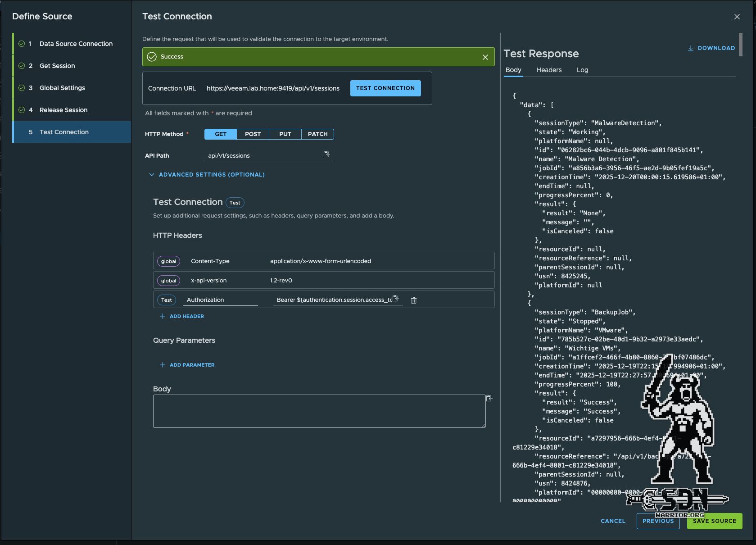The width and height of the screenshot is (756, 545).
Task: Open the Global Settings step
Action: tap(62, 88)
